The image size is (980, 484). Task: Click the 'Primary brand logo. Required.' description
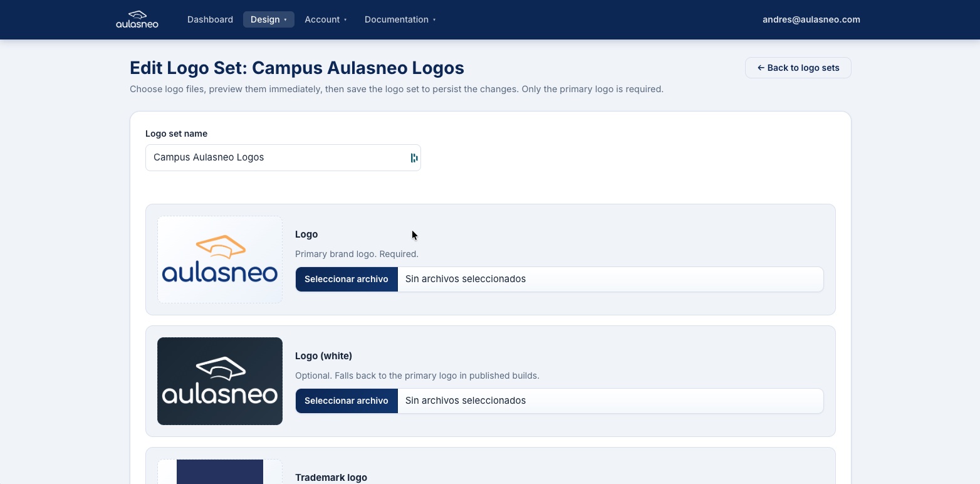(x=357, y=254)
